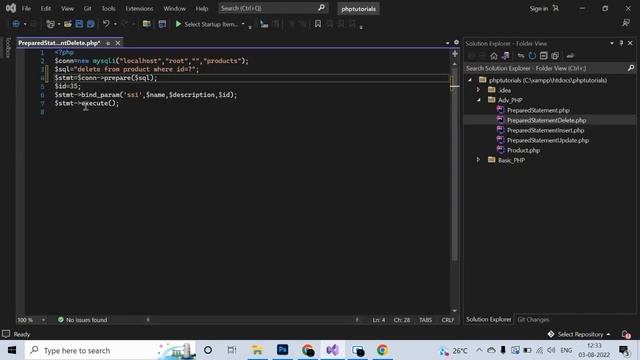Click the editor vertical scrollbar
The height and width of the screenshot is (360, 640).
tap(454, 164)
